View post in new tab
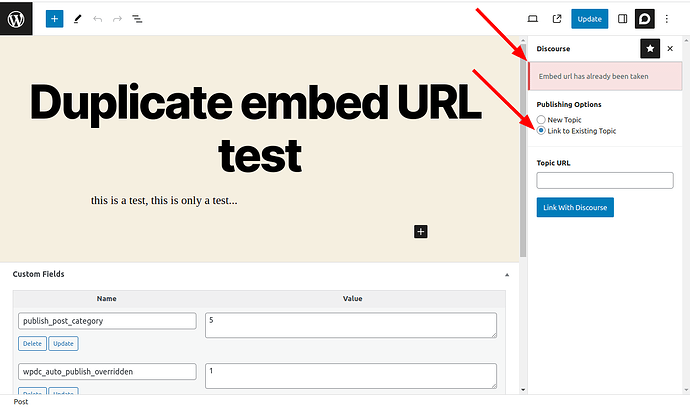This screenshot has width=690, height=407. (x=557, y=19)
